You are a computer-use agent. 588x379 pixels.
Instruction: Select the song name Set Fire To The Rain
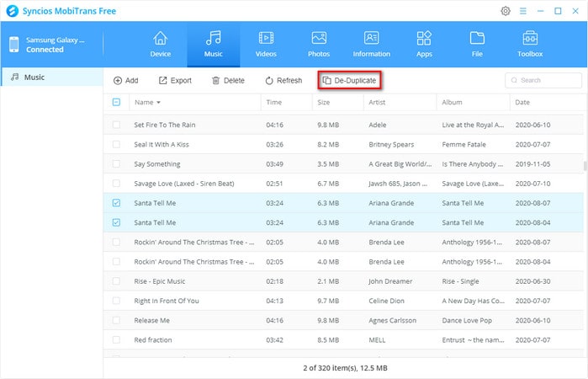tap(165, 125)
